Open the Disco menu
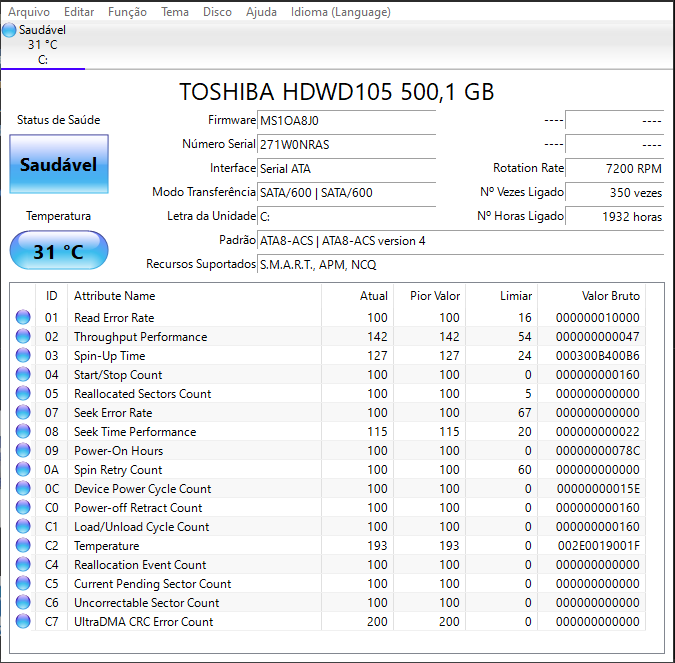675x663 pixels. pyautogui.click(x=217, y=12)
